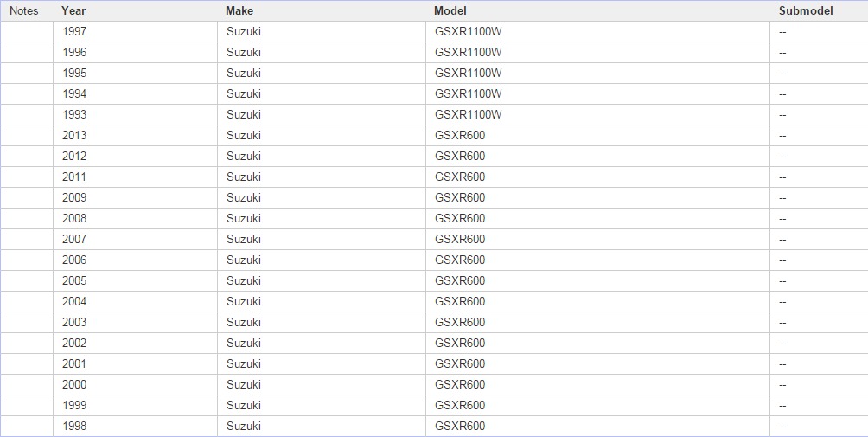Click the Year column header

[x=73, y=10]
